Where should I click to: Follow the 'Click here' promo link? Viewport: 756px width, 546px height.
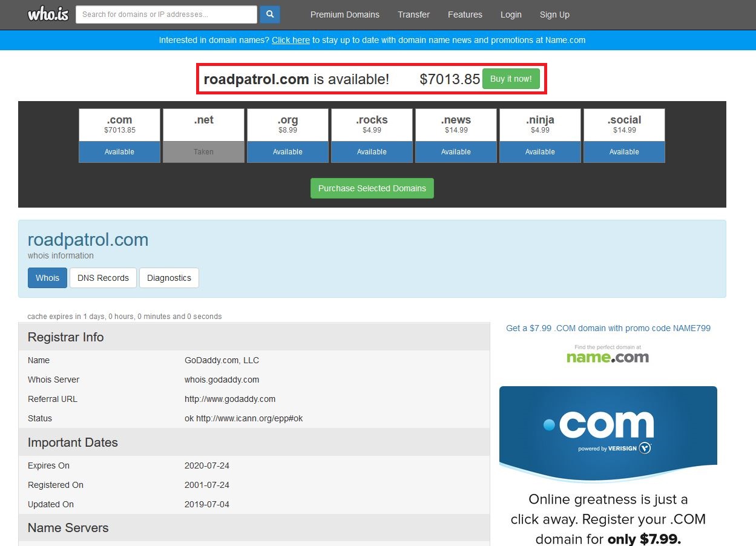[x=291, y=40]
